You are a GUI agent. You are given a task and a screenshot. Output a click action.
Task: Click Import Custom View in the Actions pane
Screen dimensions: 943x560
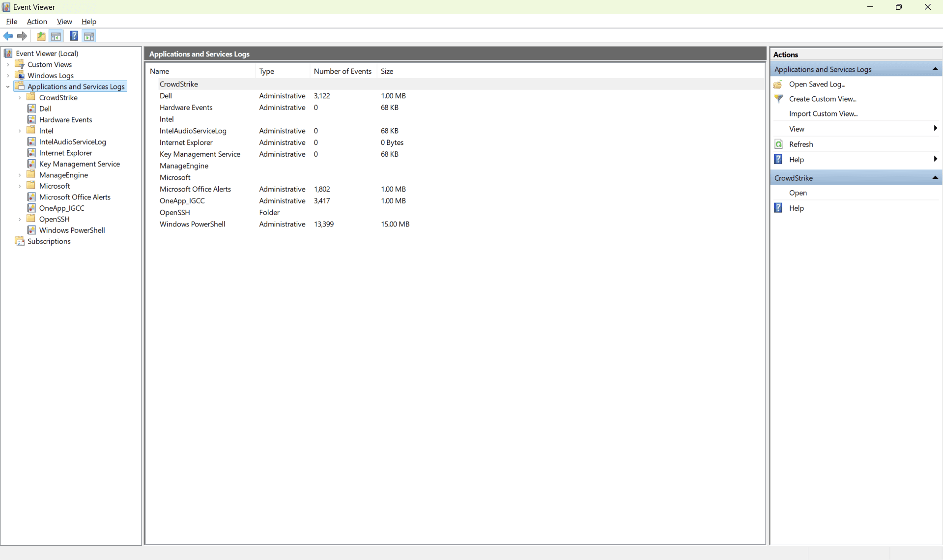point(824,113)
